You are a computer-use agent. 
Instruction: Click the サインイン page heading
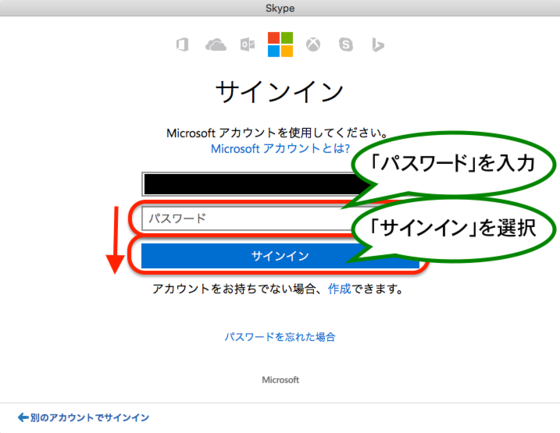pos(280,91)
